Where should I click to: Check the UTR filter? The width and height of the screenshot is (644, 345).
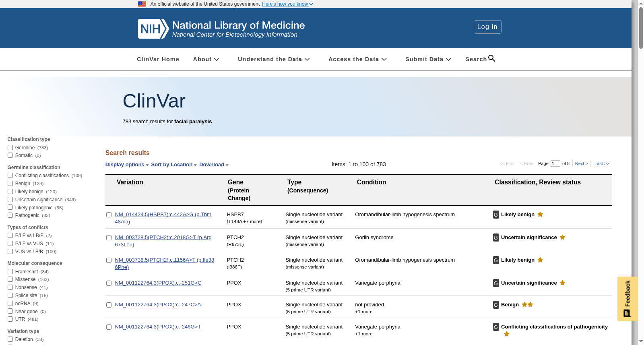click(10, 319)
